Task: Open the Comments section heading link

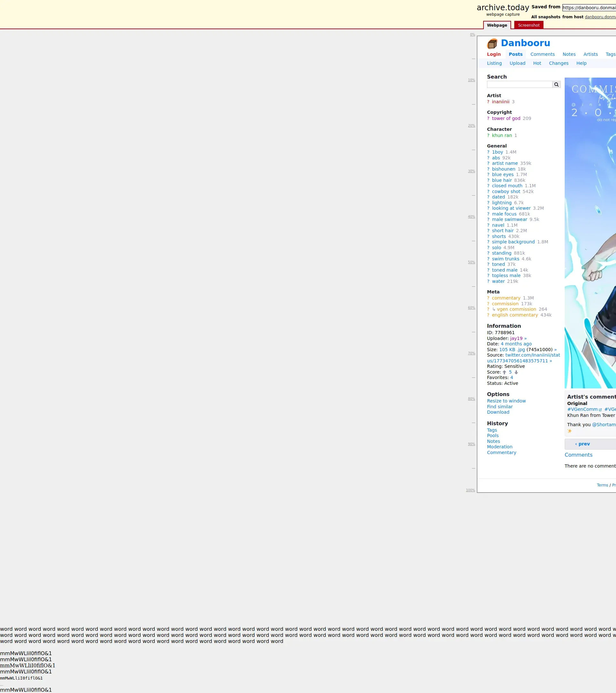Action: [x=578, y=455]
